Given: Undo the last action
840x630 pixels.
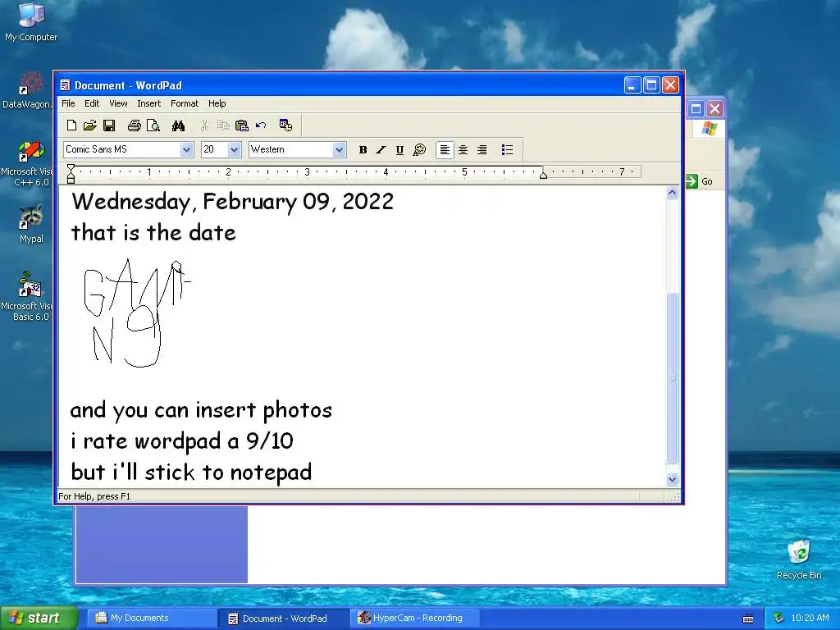Looking at the screenshot, I should click(261, 126).
